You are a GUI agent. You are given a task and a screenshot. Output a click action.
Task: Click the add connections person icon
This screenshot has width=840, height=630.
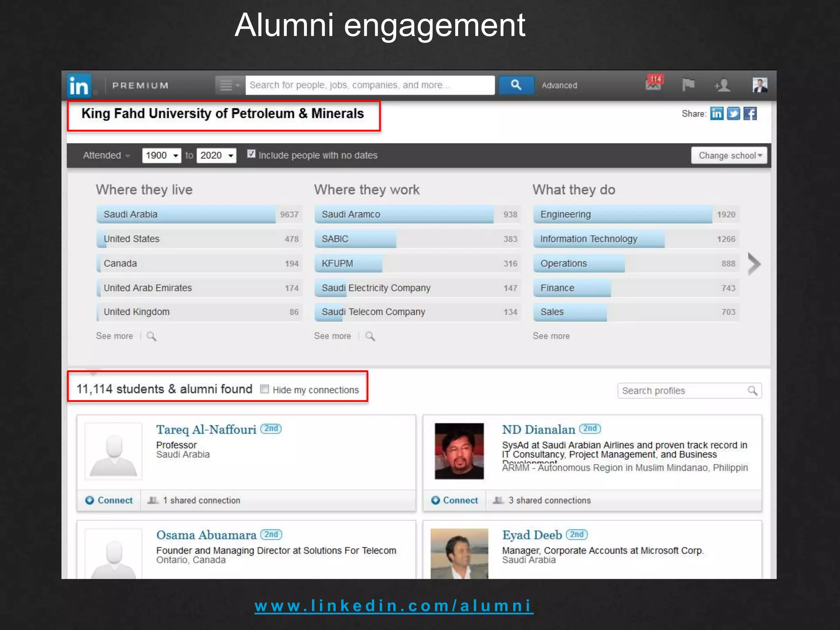pyautogui.click(x=722, y=85)
